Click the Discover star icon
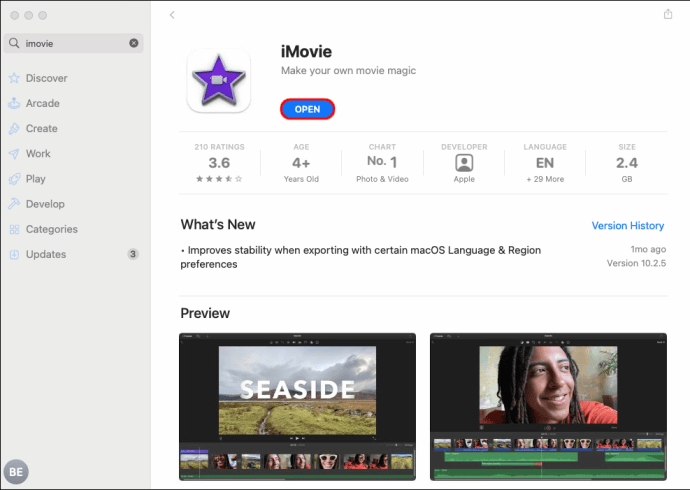This screenshot has height=490, width=690. tap(14, 78)
